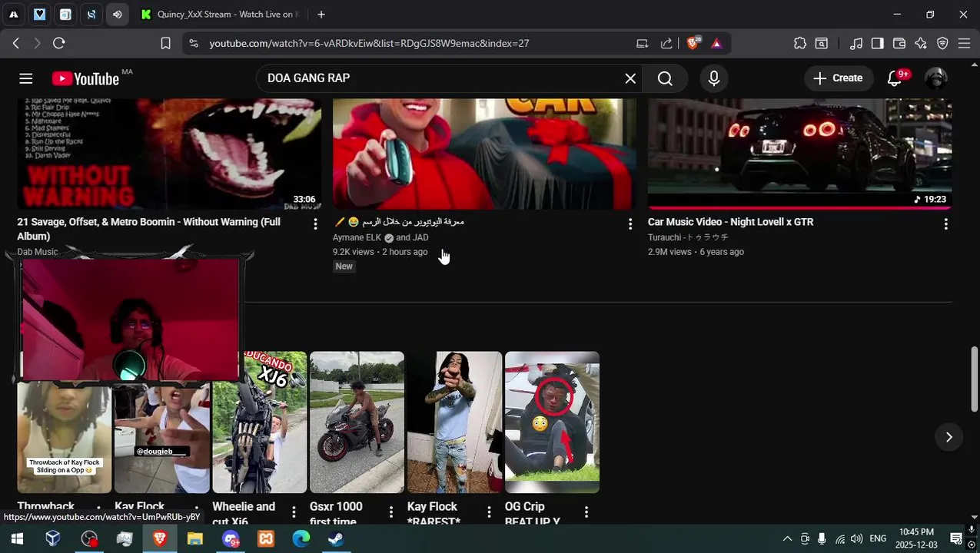Bookmark this page with the bookmark icon
980x553 pixels.
tap(165, 43)
